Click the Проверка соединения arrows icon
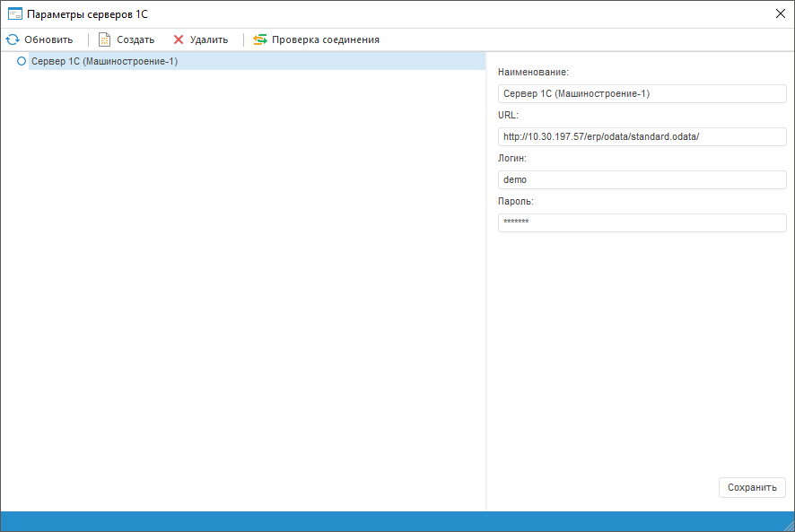This screenshot has width=795, height=532. [x=260, y=39]
